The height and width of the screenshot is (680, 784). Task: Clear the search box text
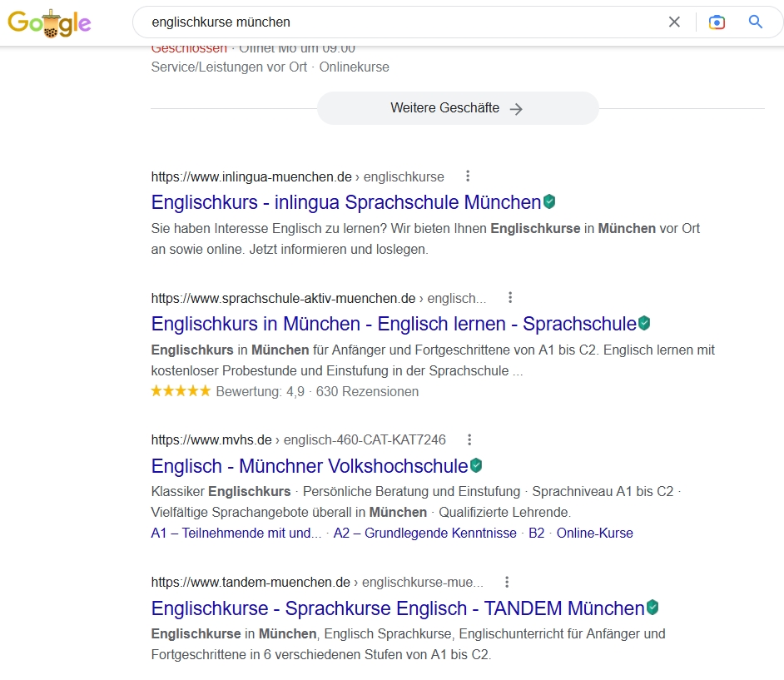(x=674, y=22)
